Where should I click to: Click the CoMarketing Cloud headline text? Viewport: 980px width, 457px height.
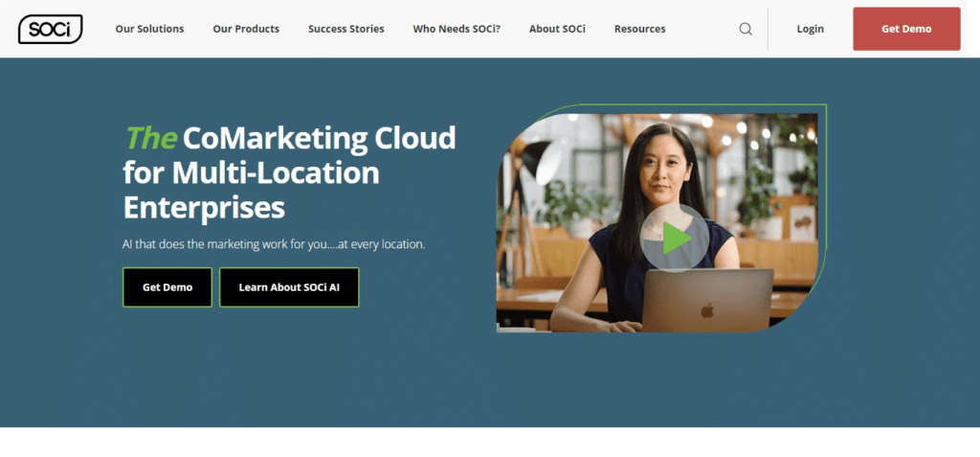290,172
